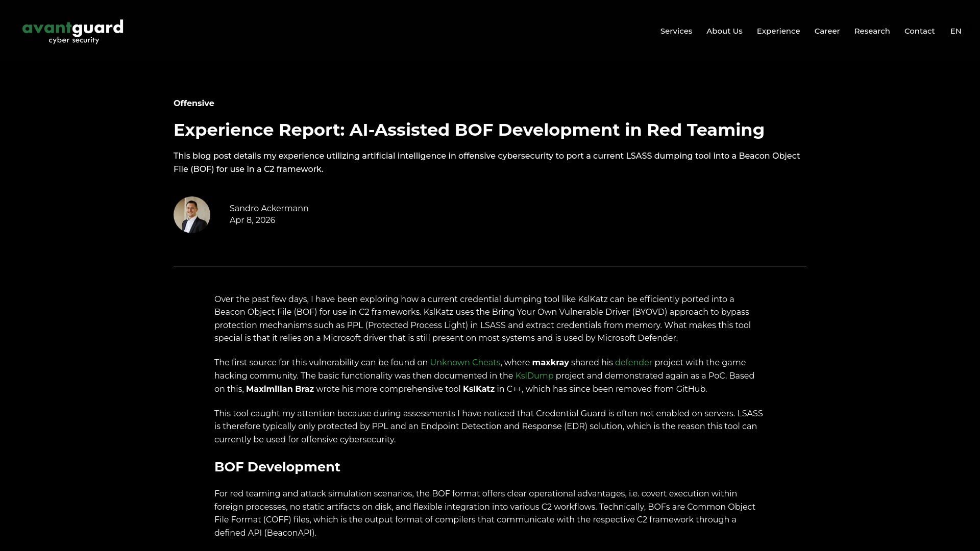
Task: Click the article title heading
Action: [469, 130]
